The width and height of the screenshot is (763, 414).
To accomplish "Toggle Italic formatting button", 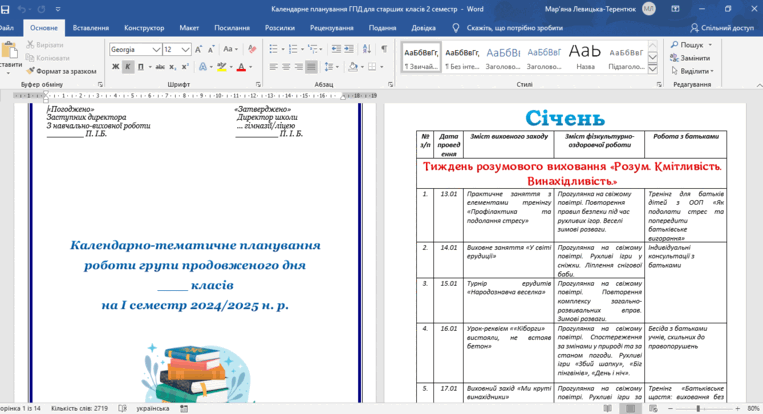I will (128, 67).
